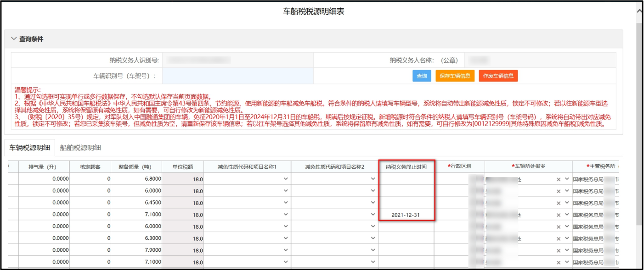Click X clear icon in the 2021-12-31 row

pyautogui.click(x=559, y=215)
